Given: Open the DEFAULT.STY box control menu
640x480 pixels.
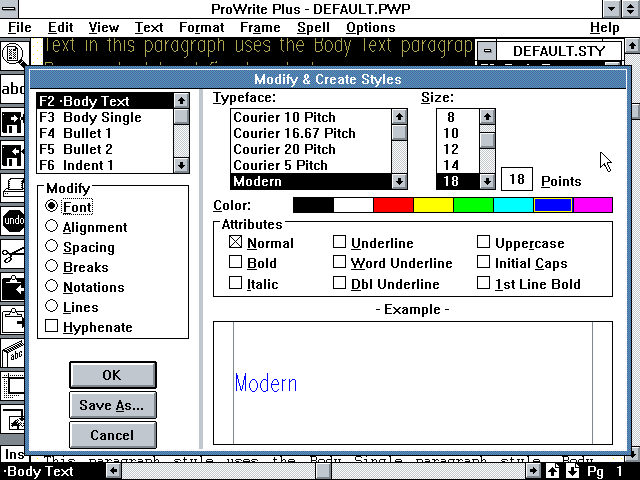Looking at the screenshot, I should (x=487, y=51).
